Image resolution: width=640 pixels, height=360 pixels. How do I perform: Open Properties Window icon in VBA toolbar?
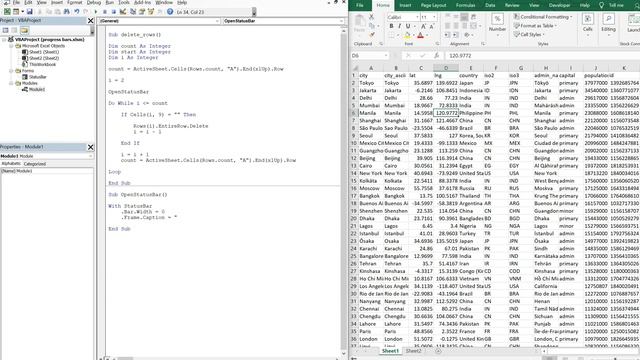click(x=142, y=12)
